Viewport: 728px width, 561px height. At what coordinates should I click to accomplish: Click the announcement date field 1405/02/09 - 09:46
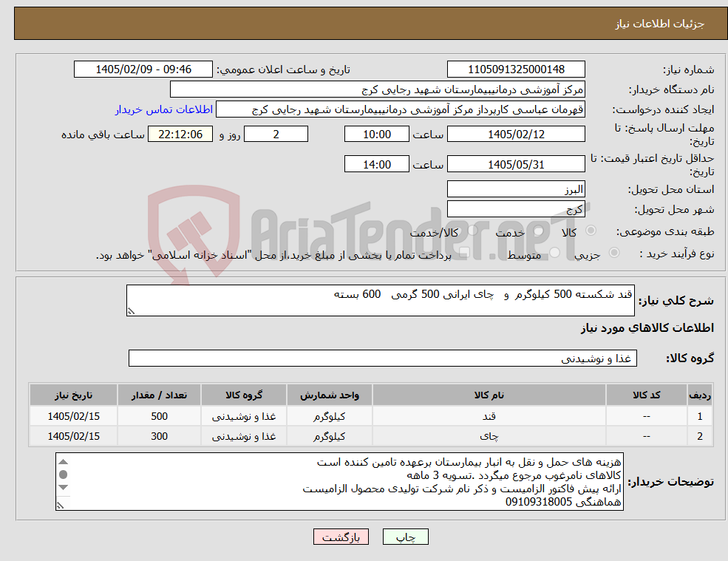pyautogui.click(x=143, y=69)
